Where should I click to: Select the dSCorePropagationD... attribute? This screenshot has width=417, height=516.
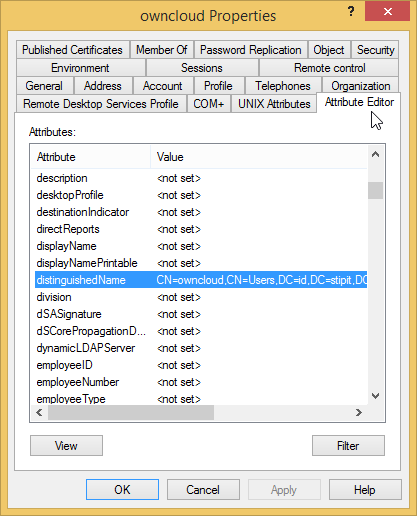tap(201, 331)
